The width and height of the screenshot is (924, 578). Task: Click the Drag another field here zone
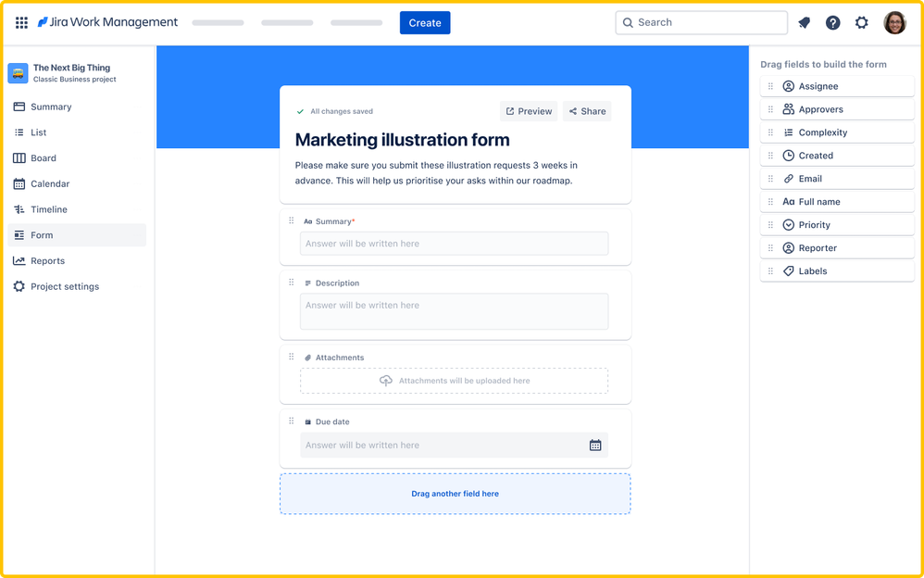[455, 494]
